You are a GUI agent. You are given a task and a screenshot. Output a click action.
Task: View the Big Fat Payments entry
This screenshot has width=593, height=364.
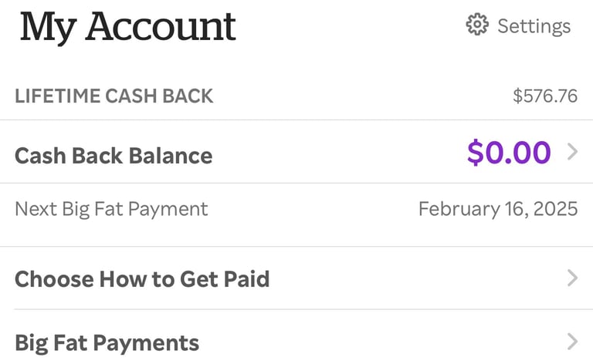click(107, 342)
